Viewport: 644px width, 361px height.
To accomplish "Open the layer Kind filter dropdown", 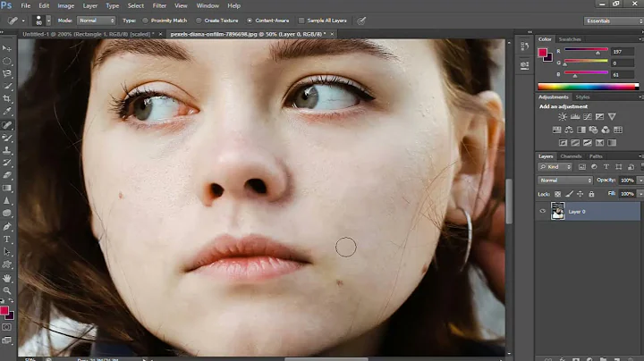I will coord(555,167).
